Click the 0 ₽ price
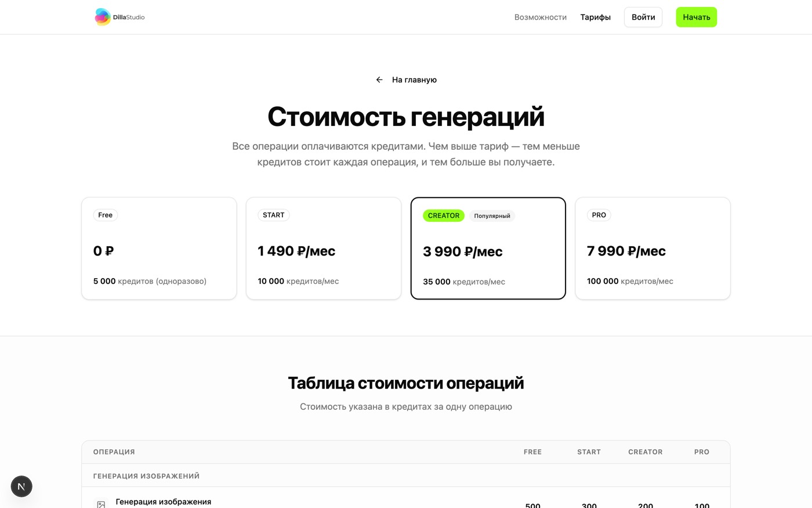 click(x=103, y=251)
